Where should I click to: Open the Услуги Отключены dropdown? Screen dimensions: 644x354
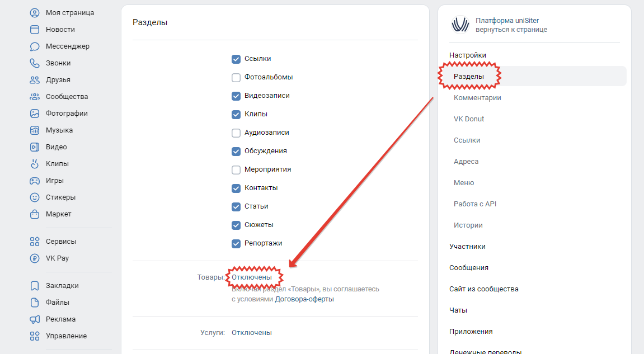252,333
